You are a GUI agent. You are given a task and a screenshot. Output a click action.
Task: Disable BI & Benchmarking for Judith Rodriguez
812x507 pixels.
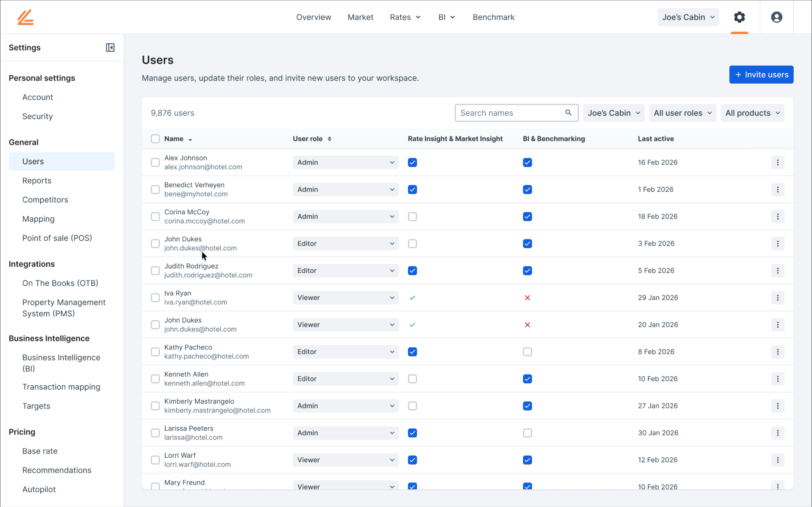click(x=527, y=271)
